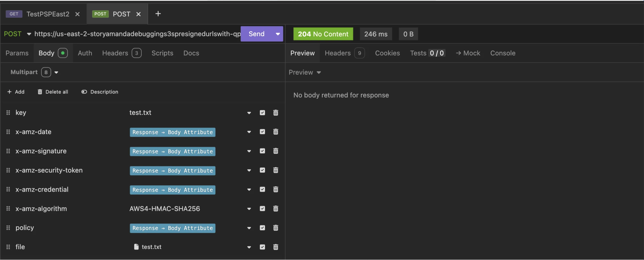This screenshot has width=644, height=260.
Task: Switch to the Cookies tab
Action: pyautogui.click(x=387, y=53)
